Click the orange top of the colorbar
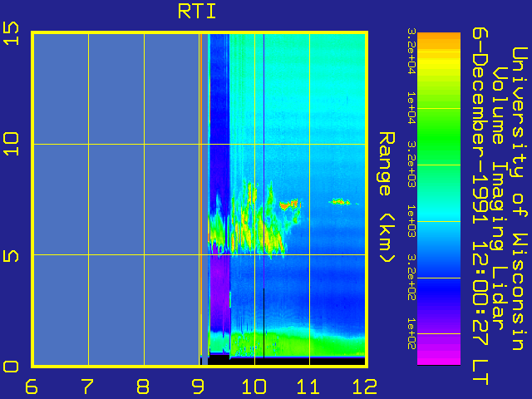Image resolution: width=532 pixels, height=399 pixels. click(439, 37)
